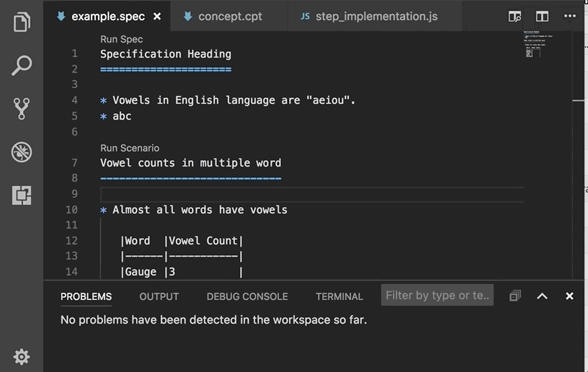This screenshot has width=588, height=372.
Task: Open the Extensions view
Action: tap(22, 195)
